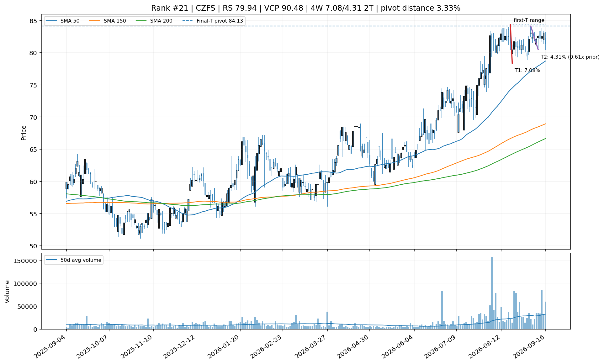Click the Volume axis label
The image size is (604, 364).
click(7, 292)
